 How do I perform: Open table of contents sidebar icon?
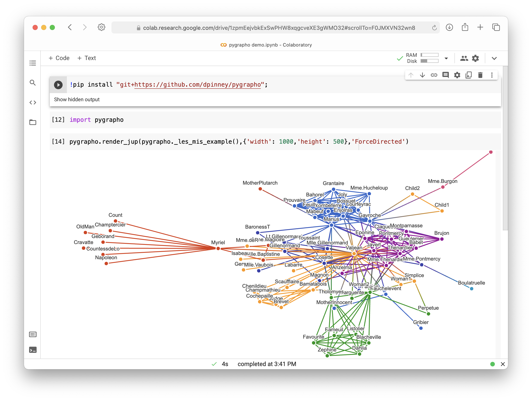pyautogui.click(x=33, y=63)
